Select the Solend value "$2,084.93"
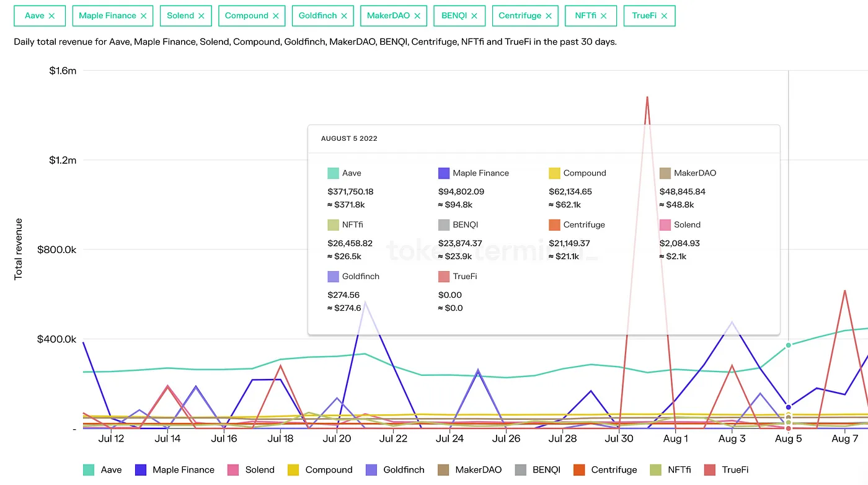This screenshot has height=485, width=868. pyautogui.click(x=680, y=243)
